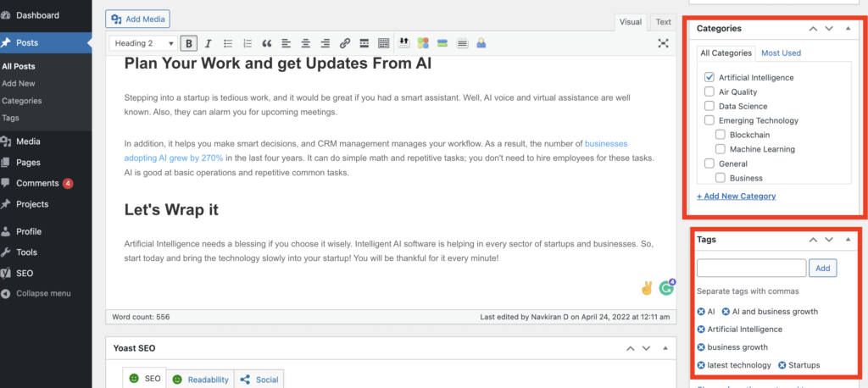This screenshot has width=868, height=388.
Task: Toggle bold formatting in the editor toolbar
Action: pos(189,43)
